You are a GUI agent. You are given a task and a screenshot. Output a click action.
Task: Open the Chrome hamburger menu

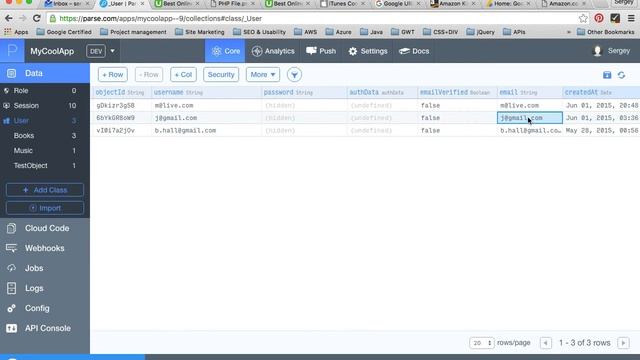(x=631, y=18)
